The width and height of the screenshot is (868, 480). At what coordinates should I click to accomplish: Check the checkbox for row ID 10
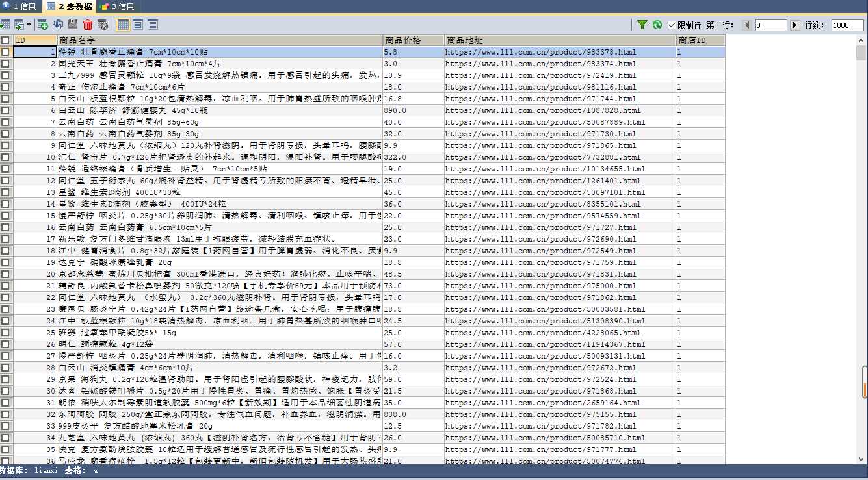click(5, 157)
